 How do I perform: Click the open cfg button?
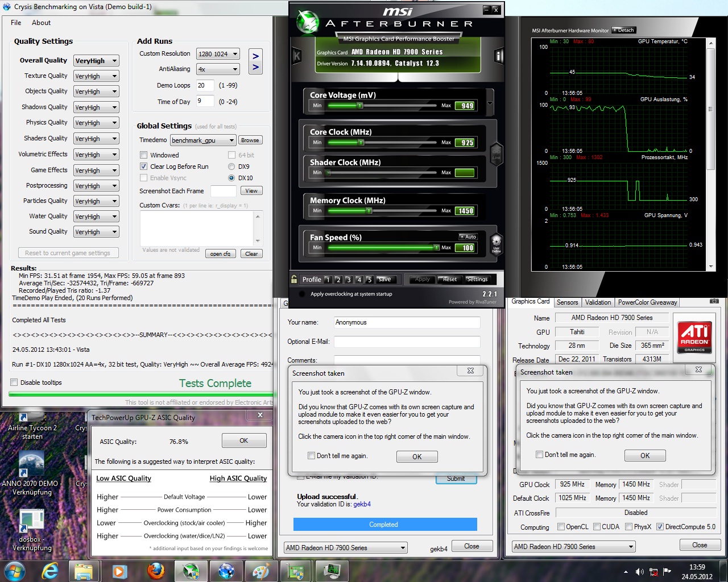220,254
